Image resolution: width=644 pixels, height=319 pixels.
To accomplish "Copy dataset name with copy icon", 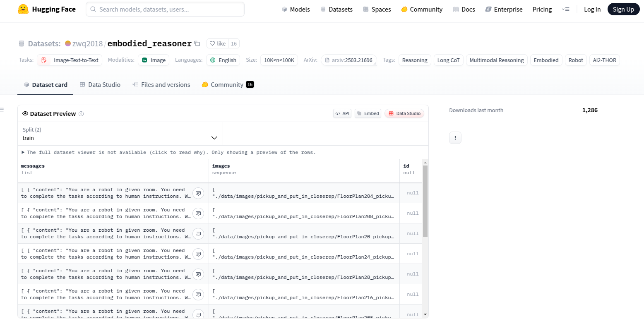I will (197, 43).
